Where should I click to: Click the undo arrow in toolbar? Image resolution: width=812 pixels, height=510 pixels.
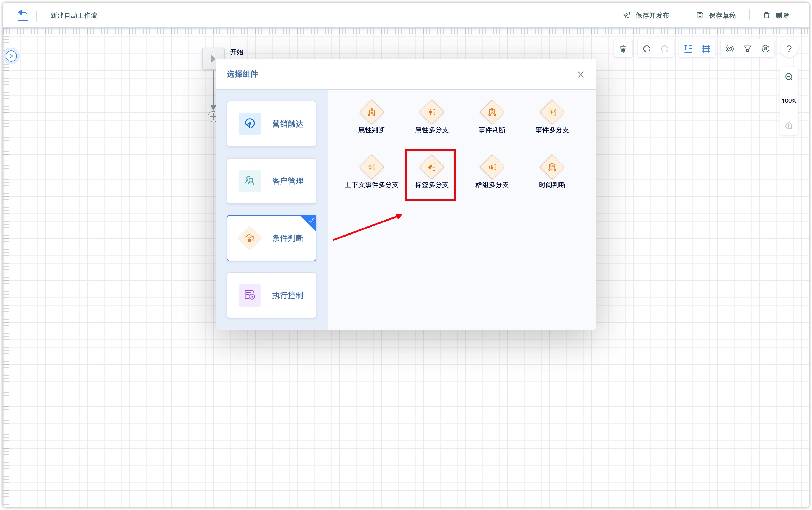pyautogui.click(x=647, y=49)
